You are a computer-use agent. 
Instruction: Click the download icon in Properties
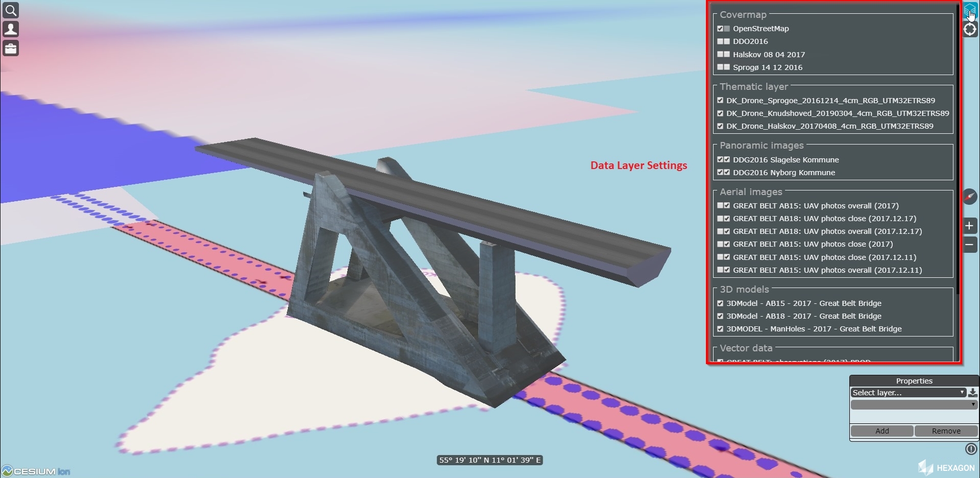[973, 393]
